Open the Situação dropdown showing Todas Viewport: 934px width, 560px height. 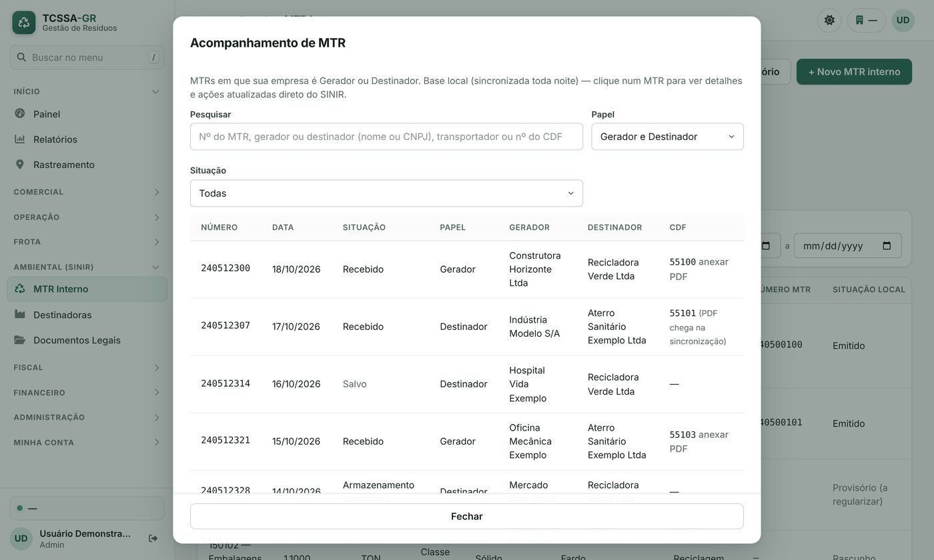click(386, 193)
